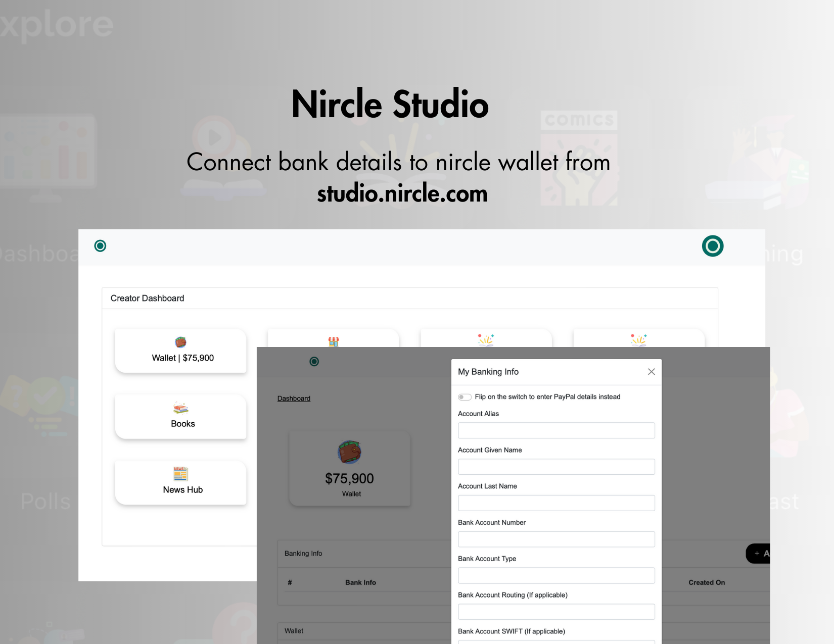Click the store icon card in dashboard
The image size is (834, 644).
(x=333, y=339)
